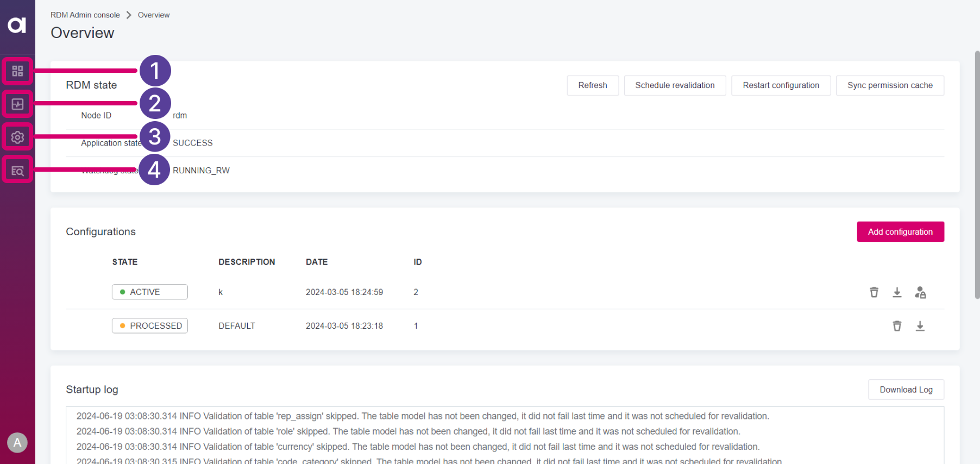The width and height of the screenshot is (980, 464).
Task: Download the ACTIVE configuration
Action: pyautogui.click(x=897, y=292)
